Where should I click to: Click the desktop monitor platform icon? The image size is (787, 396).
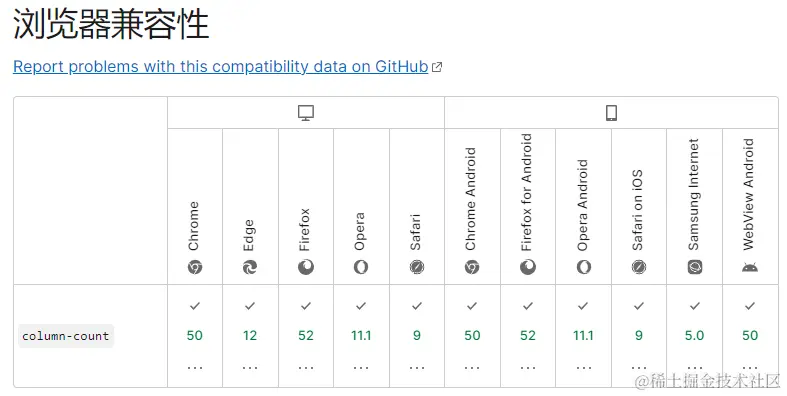[x=306, y=113]
